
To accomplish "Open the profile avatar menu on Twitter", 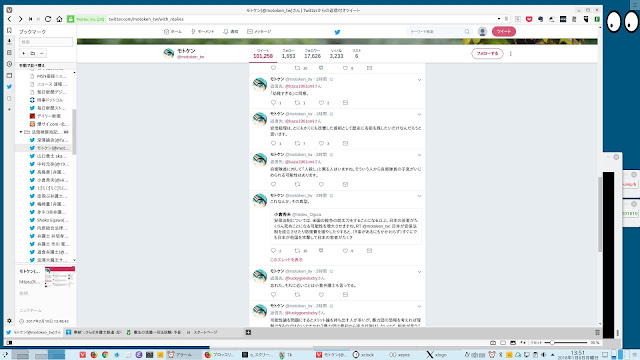I will tap(482, 31).
